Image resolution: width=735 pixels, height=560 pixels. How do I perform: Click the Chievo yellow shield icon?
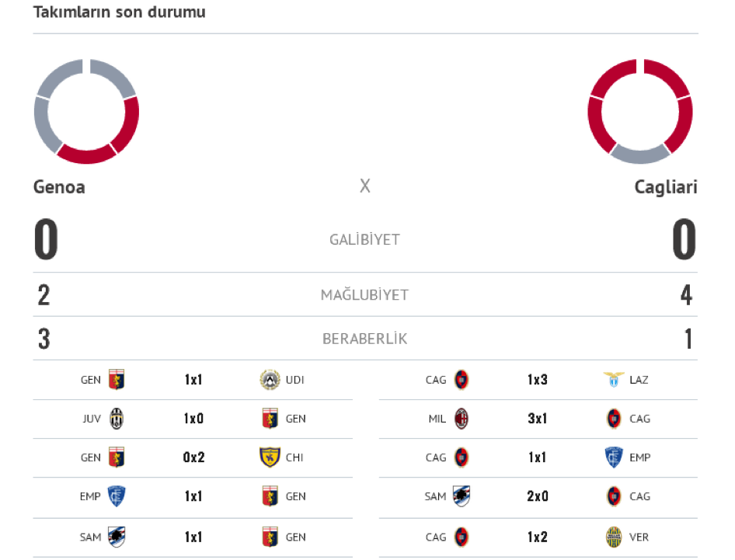coord(270,457)
